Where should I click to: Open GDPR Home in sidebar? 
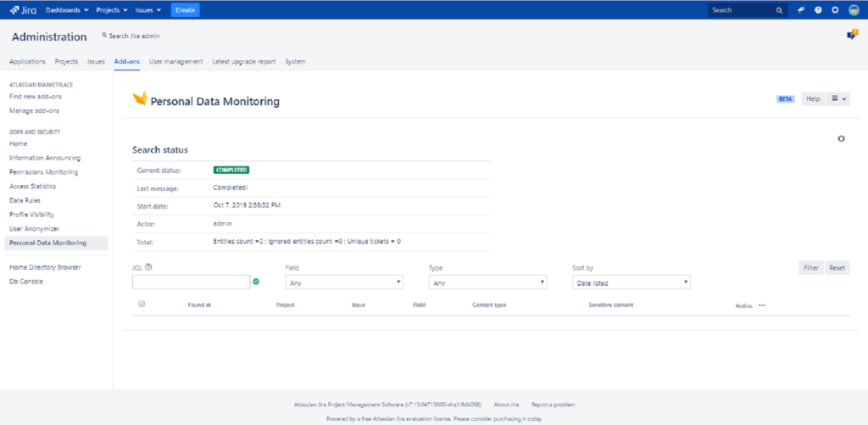(x=19, y=143)
